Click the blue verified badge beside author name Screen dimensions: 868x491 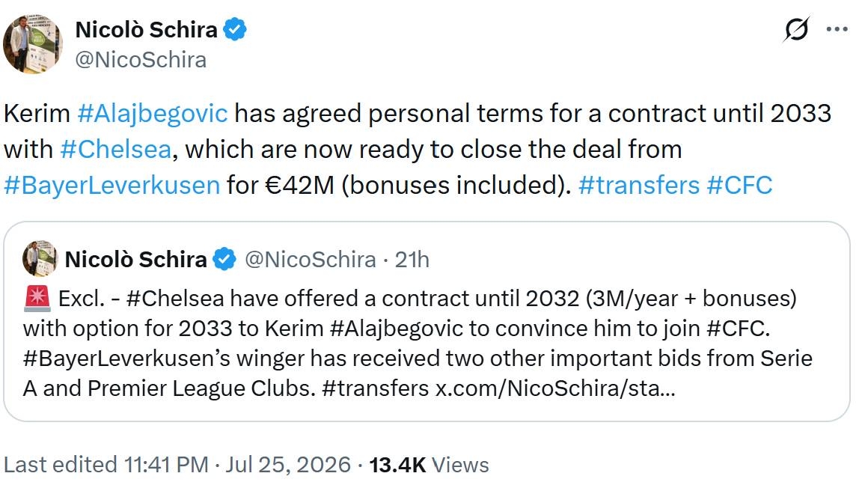point(235,28)
